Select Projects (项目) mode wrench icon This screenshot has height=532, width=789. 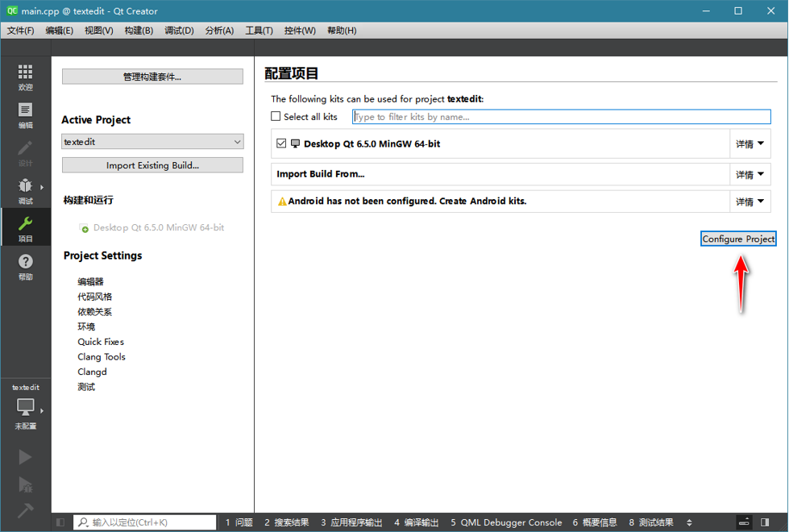(25, 223)
